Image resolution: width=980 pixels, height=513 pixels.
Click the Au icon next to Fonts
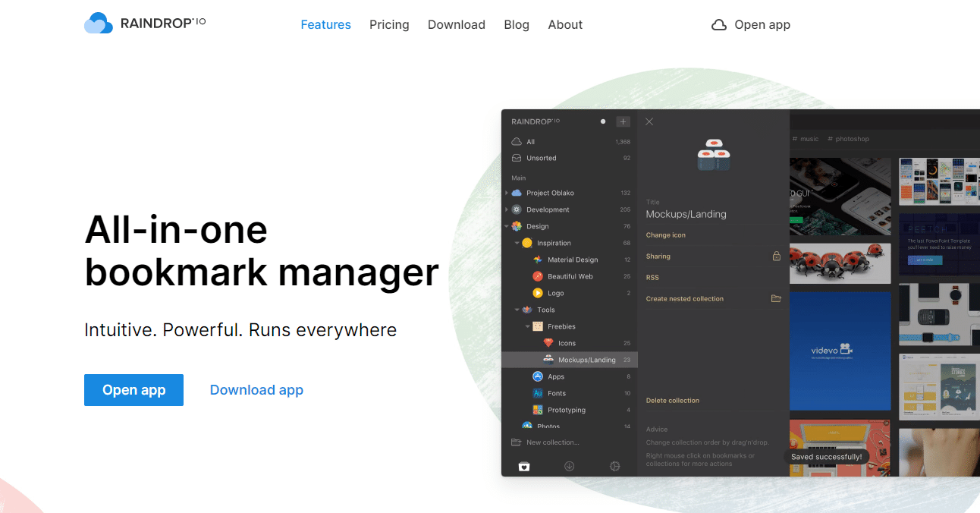(x=538, y=393)
